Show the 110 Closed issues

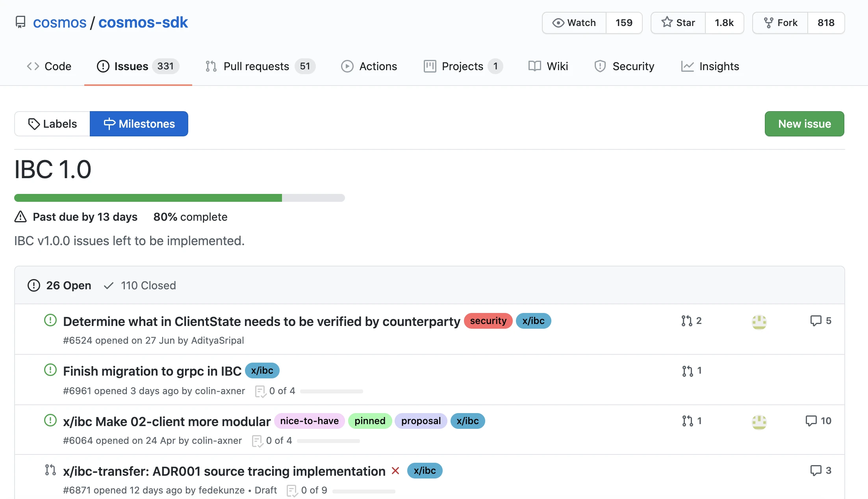pyautogui.click(x=140, y=285)
